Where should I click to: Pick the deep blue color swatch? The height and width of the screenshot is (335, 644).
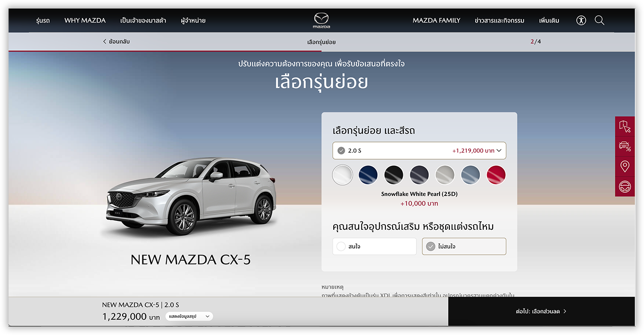pyautogui.click(x=368, y=175)
